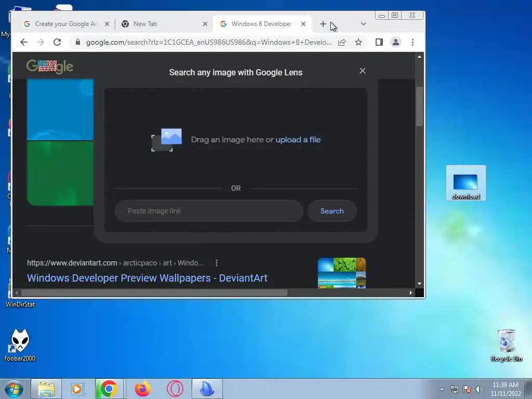Click the Chrome address bar URL
532x399 pixels.
[x=209, y=42]
